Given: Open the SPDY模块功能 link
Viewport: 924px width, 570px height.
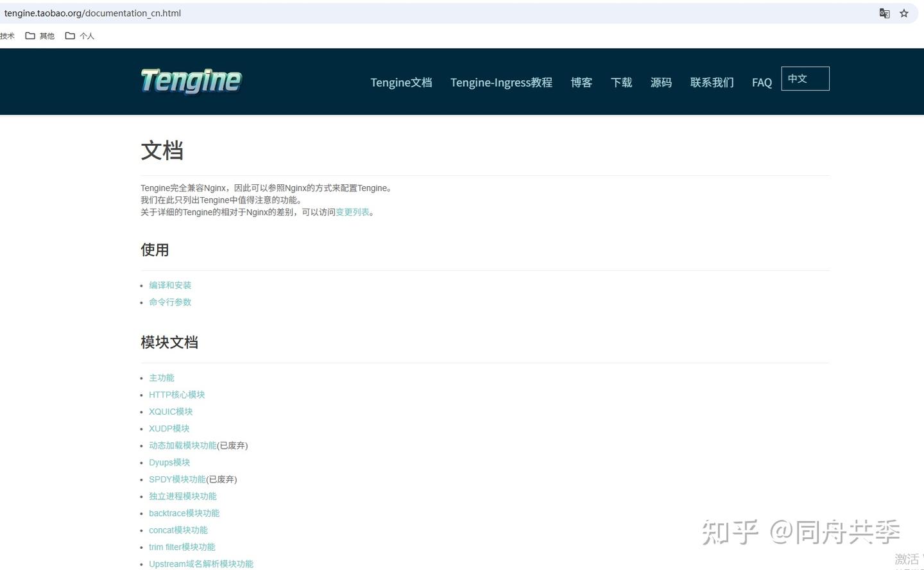Looking at the screenshot, I should click(177, 479).
